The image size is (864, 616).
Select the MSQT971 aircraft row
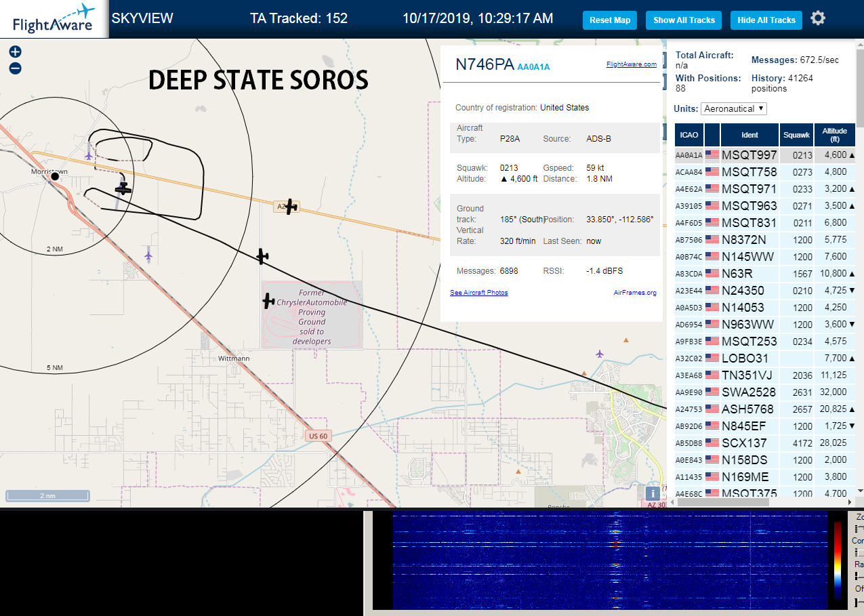(765, 189)
